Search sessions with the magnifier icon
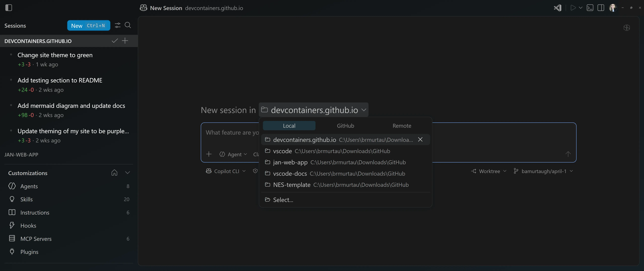Viewport: 644px width, 271px height. [128, 25]
